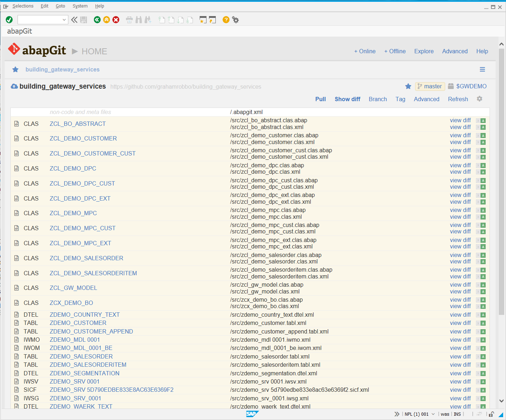
Task: Click the favorite star beside repository tab
Action: tap(15, 69)
